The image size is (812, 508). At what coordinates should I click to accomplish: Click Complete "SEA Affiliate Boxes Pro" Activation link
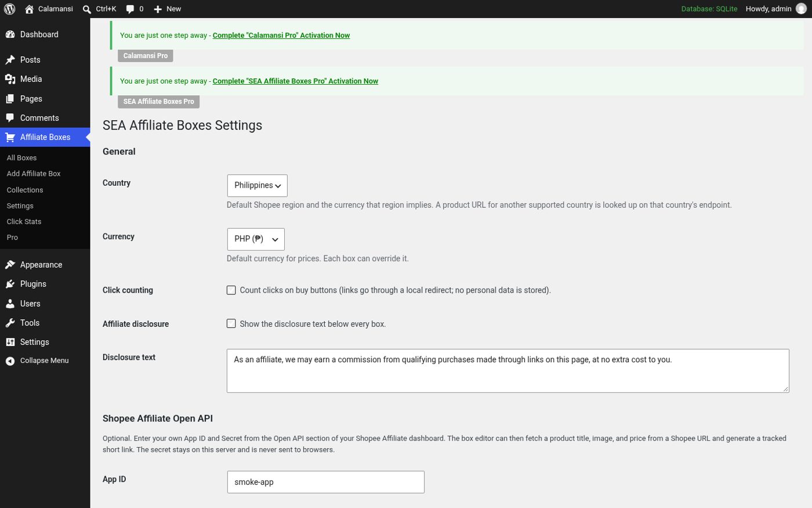295,81
